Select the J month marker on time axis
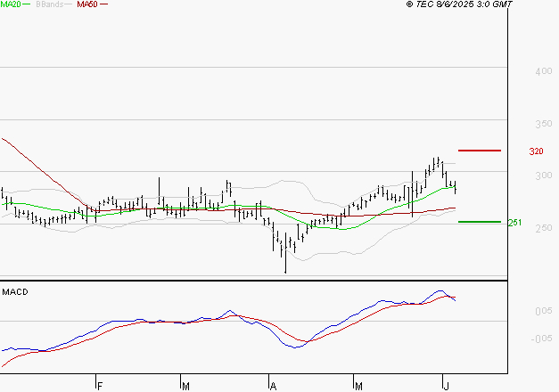Viewport: 559px width, 392px height. click(446, 386)
